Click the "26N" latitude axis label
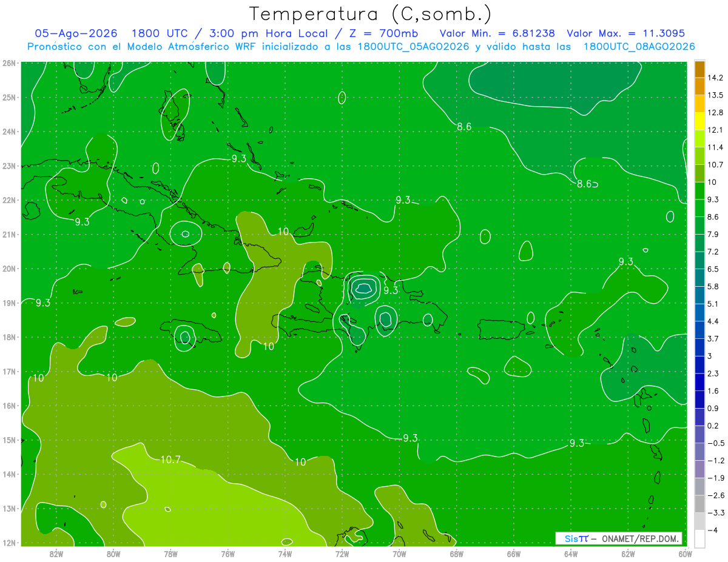The image size is (728, 562). click(x=9, y=62)
